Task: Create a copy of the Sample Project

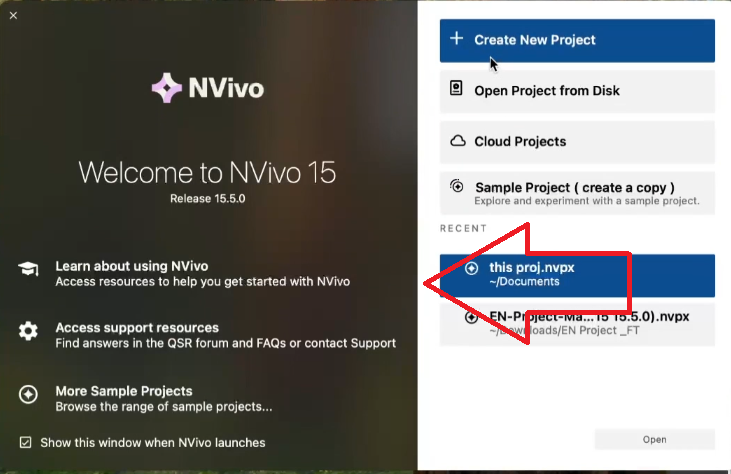Action: (577, 192)
